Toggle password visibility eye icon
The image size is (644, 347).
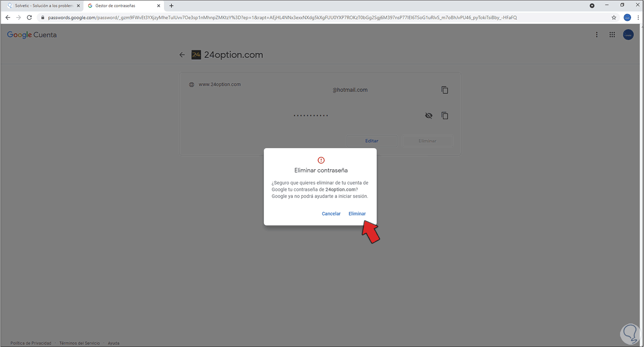click(428, 116)
